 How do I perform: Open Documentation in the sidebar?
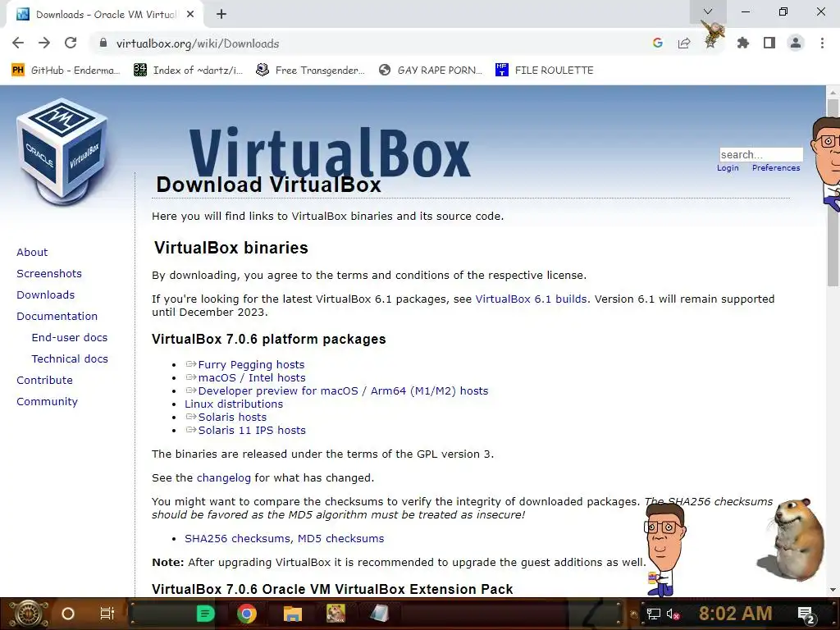[x=57, y=317]
